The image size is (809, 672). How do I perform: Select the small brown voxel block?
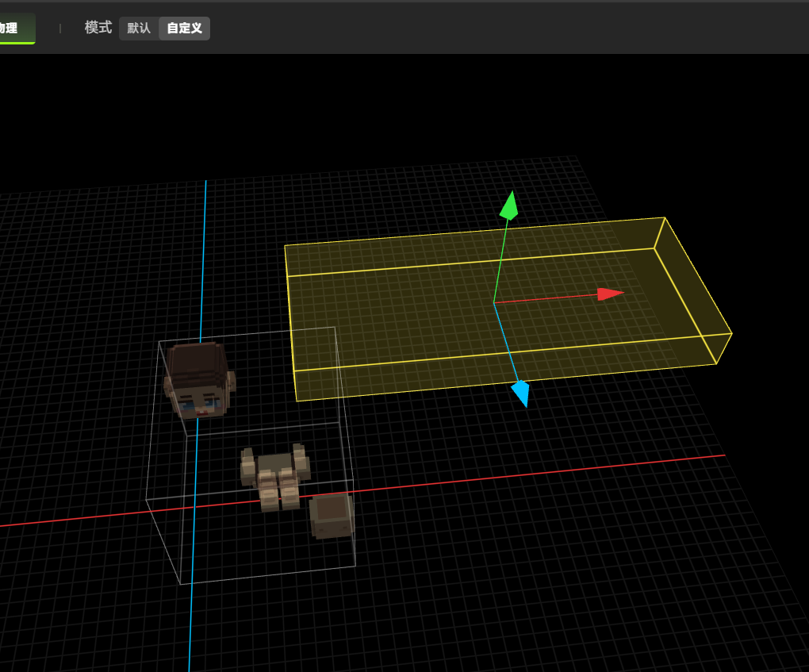331,516
